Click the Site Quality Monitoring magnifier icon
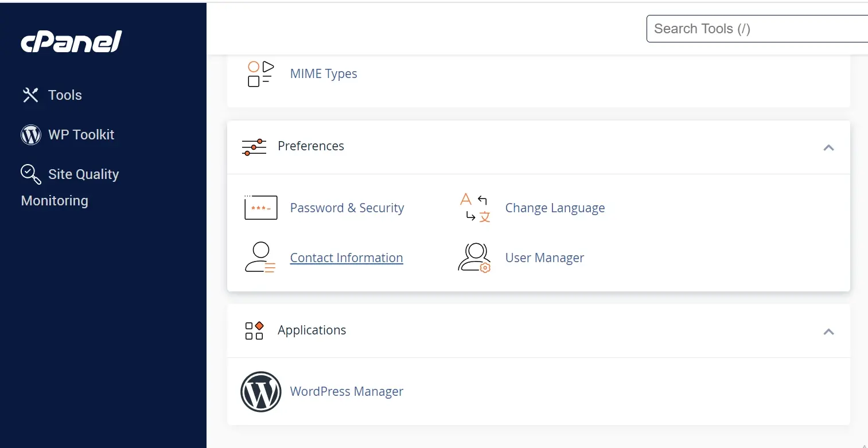Image resolution: width=868 pixels, height=448 pixels. tap(31, 174)
